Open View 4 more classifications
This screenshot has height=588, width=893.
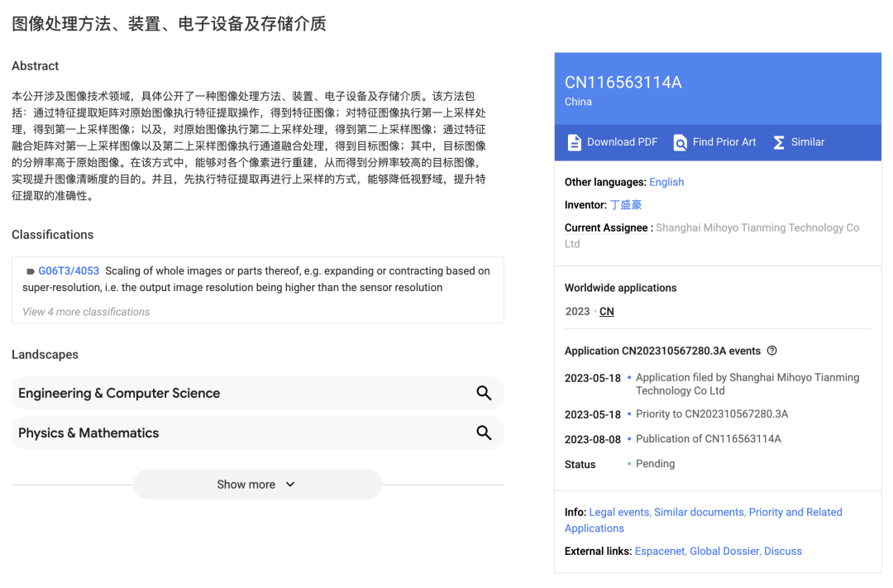86,311
